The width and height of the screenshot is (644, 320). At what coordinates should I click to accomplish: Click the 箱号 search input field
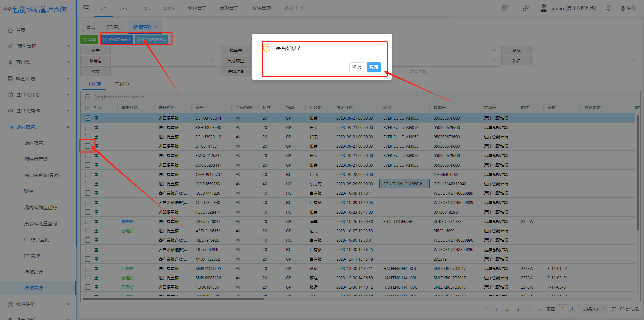[164, 50]
